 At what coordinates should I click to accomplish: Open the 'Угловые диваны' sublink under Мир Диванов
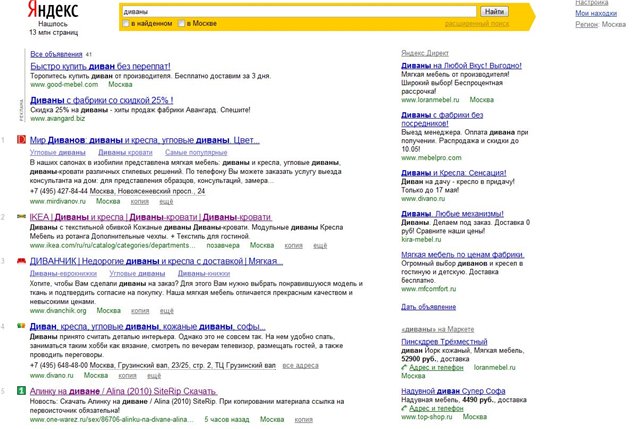[x=58, y=152]
